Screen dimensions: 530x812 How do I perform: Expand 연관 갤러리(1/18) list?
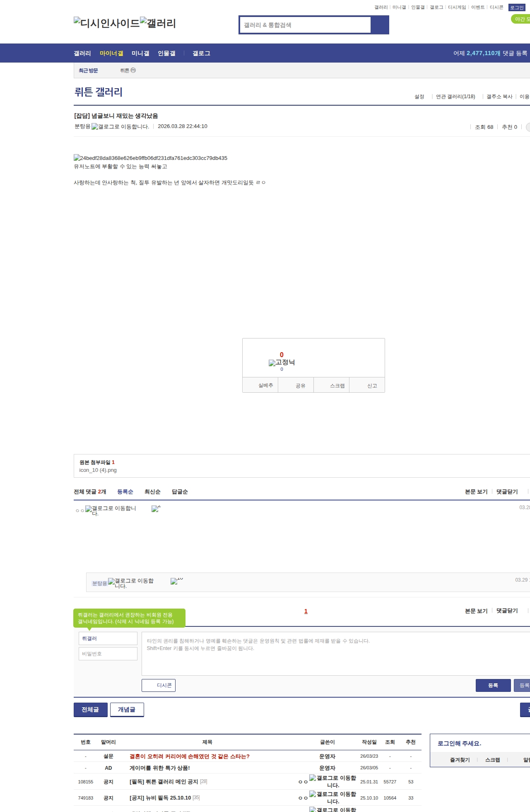(455, 97)
